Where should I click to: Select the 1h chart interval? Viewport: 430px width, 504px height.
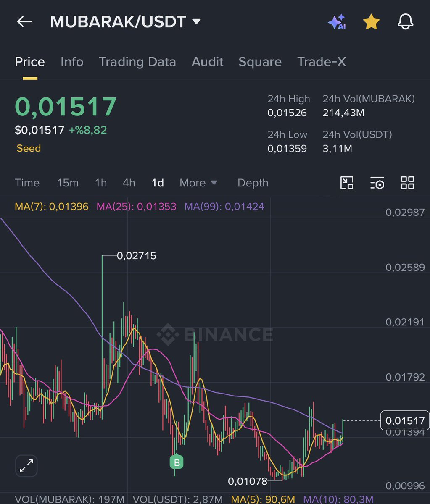(101, 183)
